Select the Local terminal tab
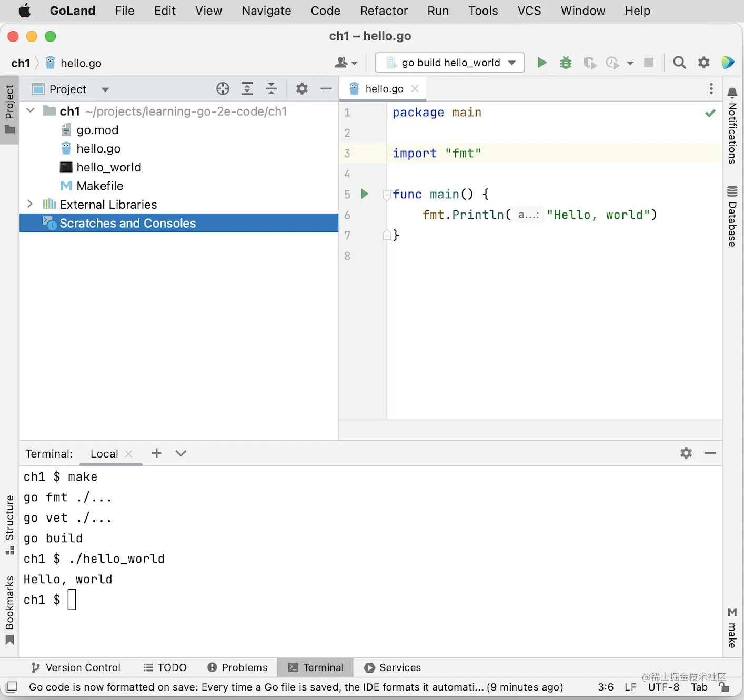Image resolution: width=744 pixels, height=700 pixels. 104,454
